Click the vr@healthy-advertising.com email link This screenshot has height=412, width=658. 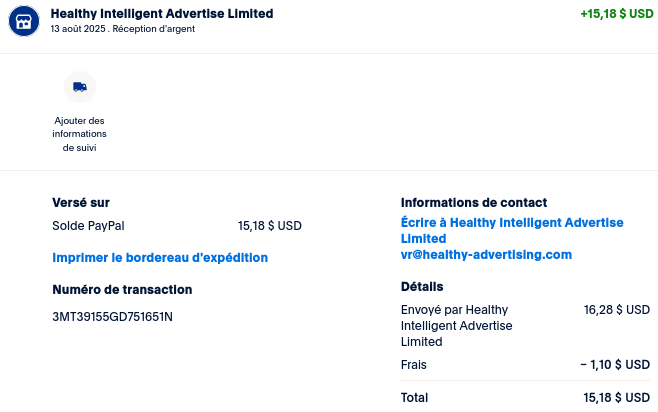pos(486,255)
